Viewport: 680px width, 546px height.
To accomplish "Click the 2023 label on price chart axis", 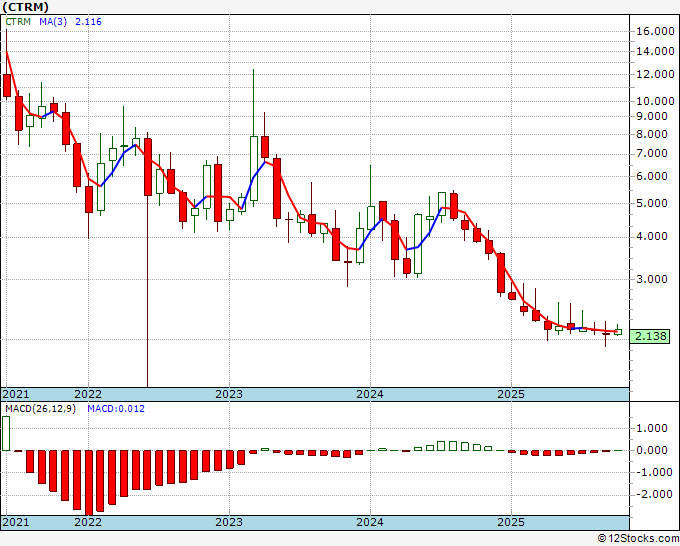I will point(229,394).
